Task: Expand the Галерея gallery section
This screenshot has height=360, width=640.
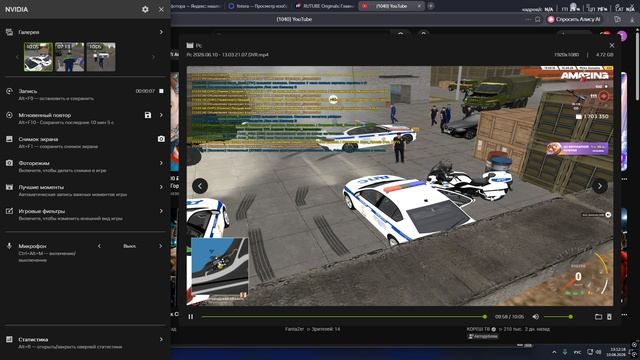Action: click(x=161, y=32)
